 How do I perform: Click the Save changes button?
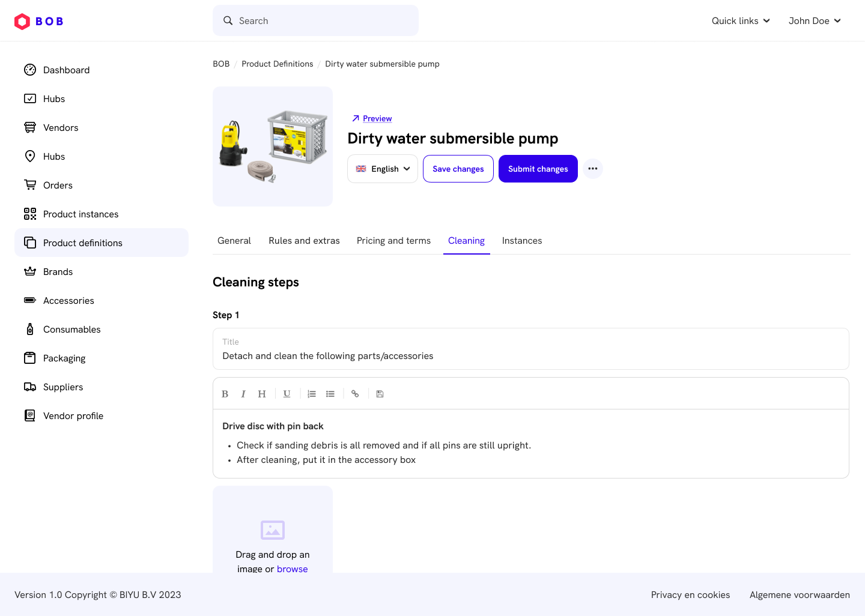458,169
